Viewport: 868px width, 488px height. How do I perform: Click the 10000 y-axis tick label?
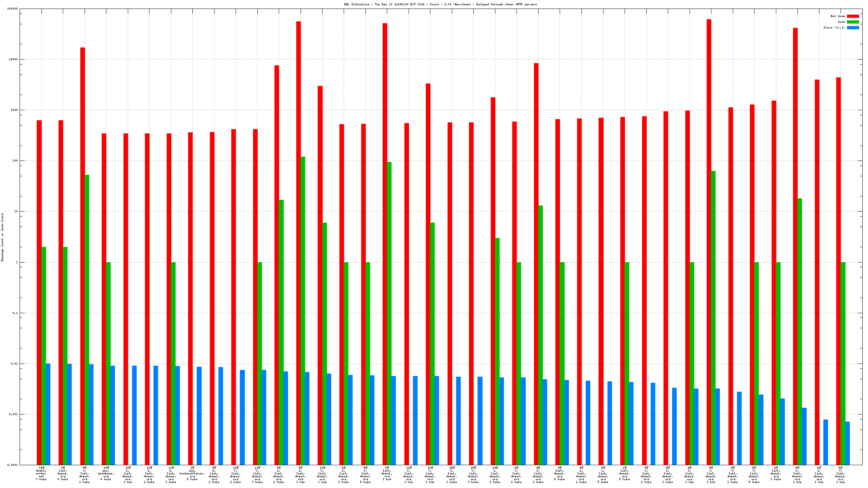tap(14, 60)
